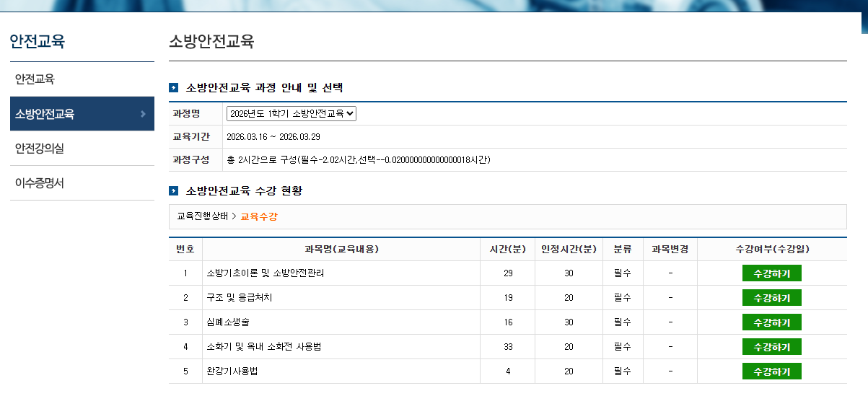Open the 이수증명서 sidebar page
Viewport: 868px width, 396px height.
tap(40, 183)
